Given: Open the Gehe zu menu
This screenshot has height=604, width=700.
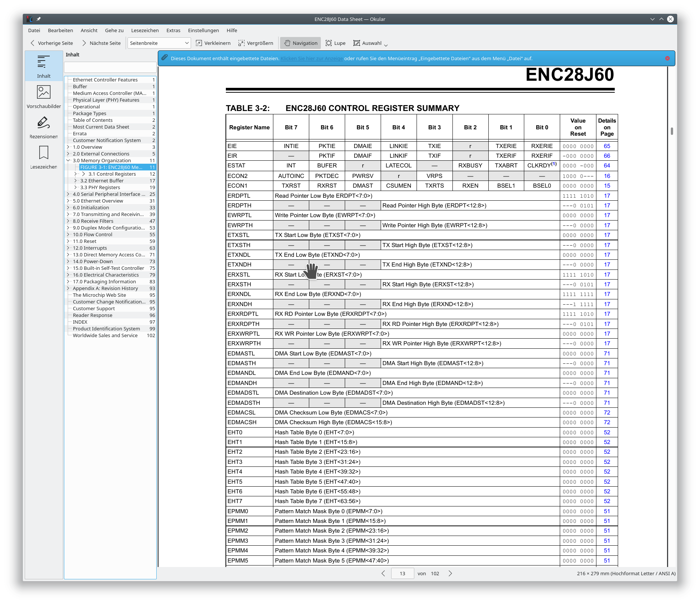Looking at the screenshot, I should (114, 30).
